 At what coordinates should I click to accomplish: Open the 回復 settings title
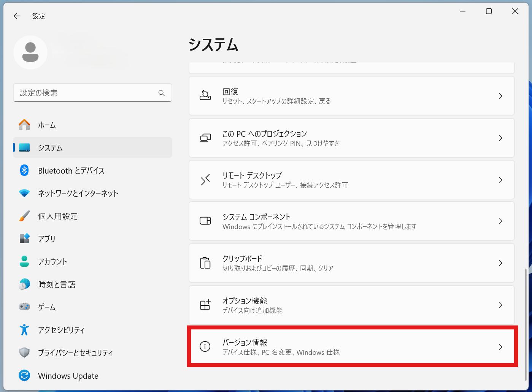(x=230, y=92)
